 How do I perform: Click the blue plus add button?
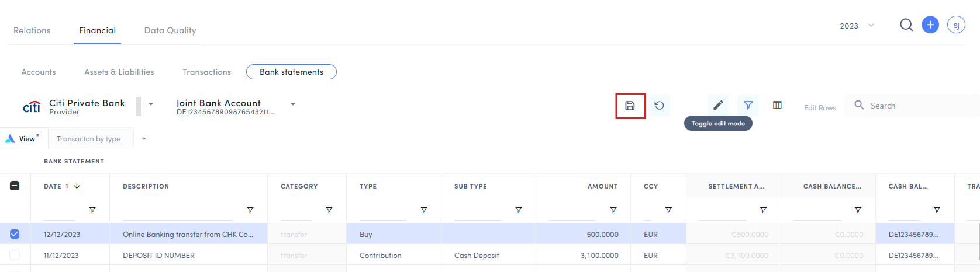[930, 25]
